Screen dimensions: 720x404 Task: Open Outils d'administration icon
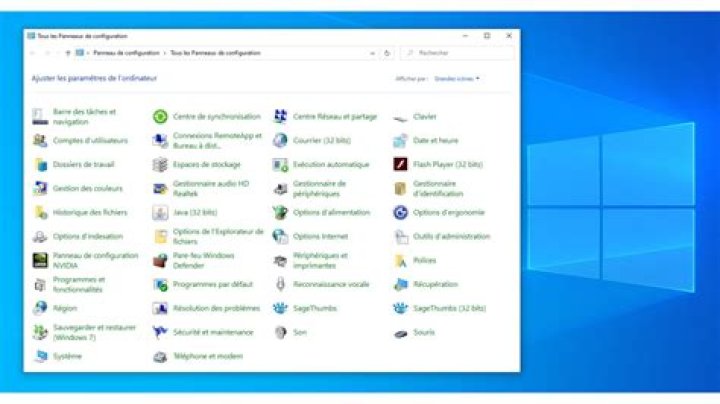pos(400,236)
